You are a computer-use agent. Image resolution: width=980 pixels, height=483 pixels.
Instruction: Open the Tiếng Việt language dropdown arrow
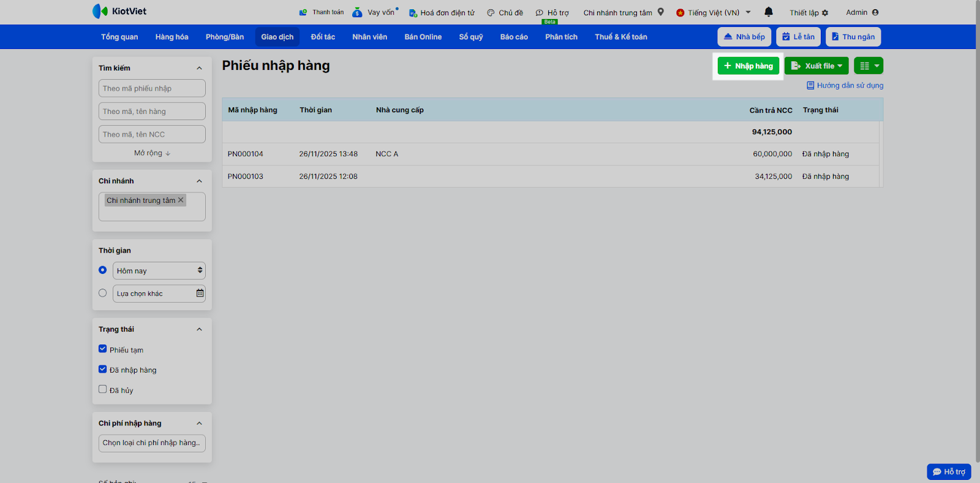click(x=748, y=12)
